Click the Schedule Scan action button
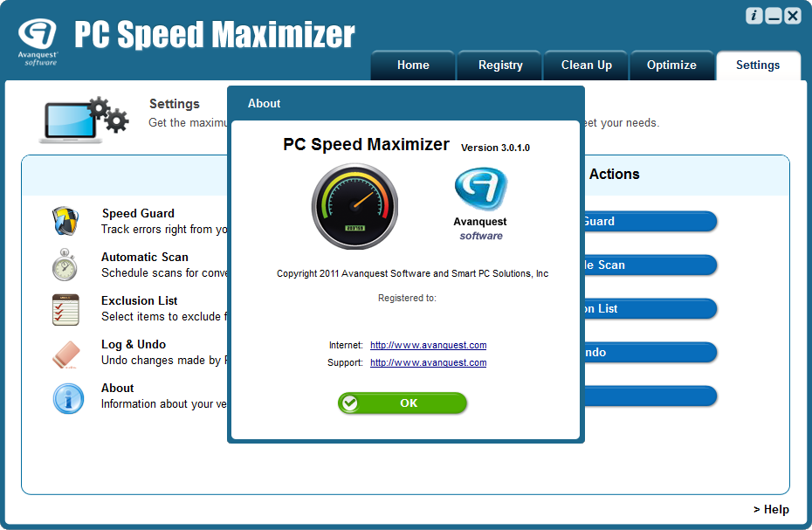 click(x=651, y=265)
